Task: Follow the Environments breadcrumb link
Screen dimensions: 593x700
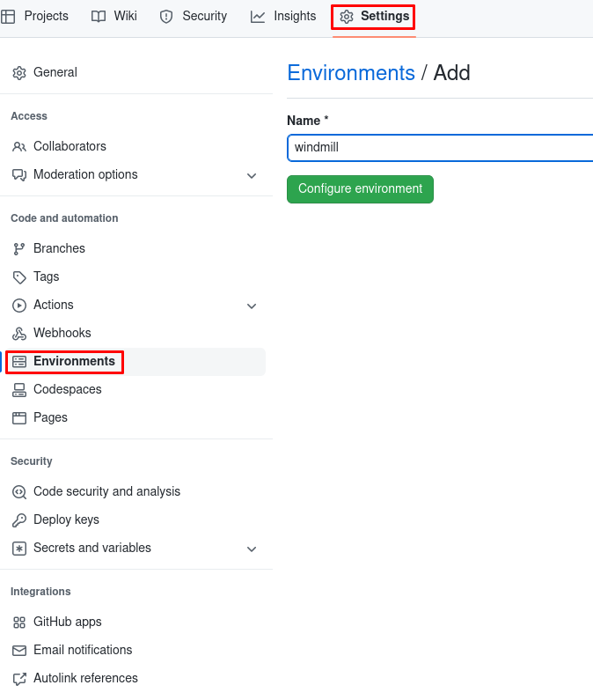Action: coord(351,73)
